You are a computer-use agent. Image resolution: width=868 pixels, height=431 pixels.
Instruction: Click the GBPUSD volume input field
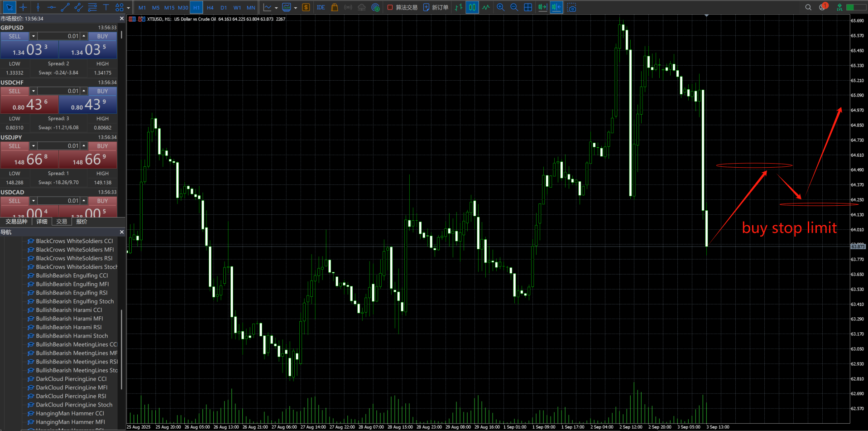click(58, 36)
